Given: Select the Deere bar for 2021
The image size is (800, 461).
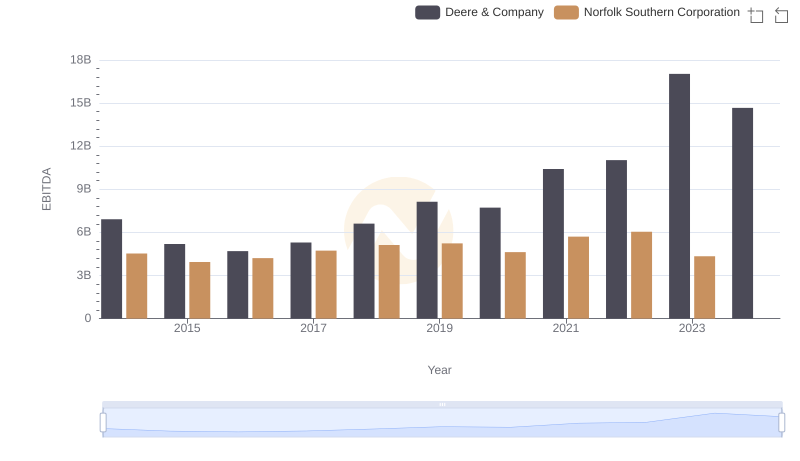Looking at the screenshot, I should (553, 244).
